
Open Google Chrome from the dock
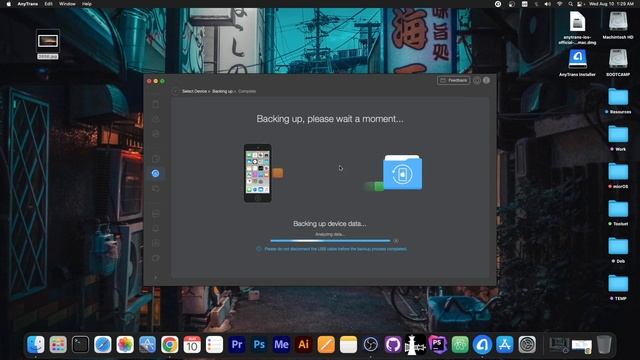(x=169, y=344)
